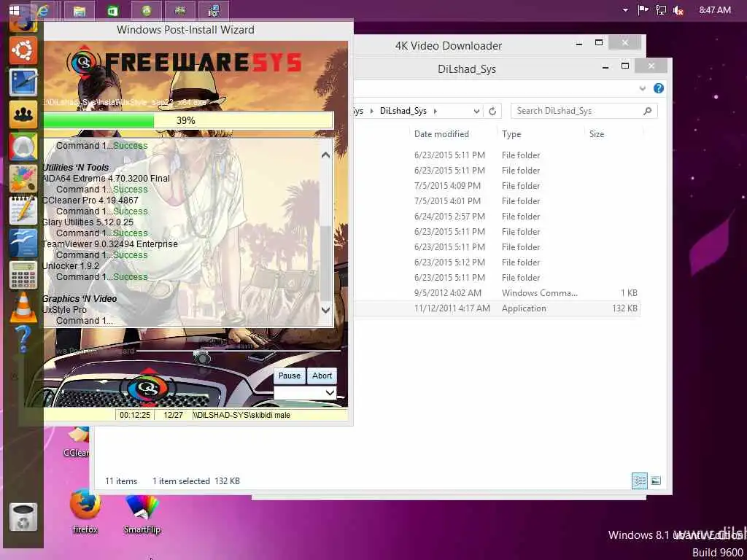Viewport: 747px width, 560px height.
Task: Open the CCleaner desktop shortcut
Action: (77, 443)
